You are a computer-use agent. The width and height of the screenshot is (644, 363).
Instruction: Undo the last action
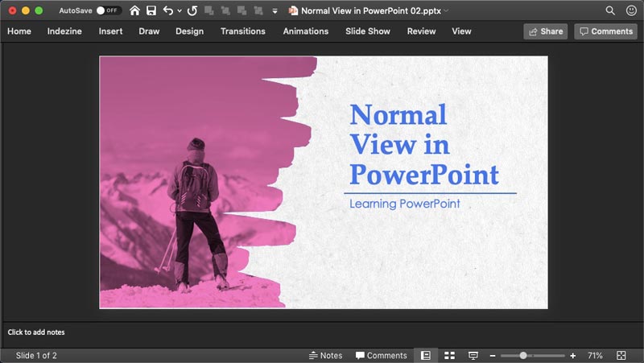point(167,11)
